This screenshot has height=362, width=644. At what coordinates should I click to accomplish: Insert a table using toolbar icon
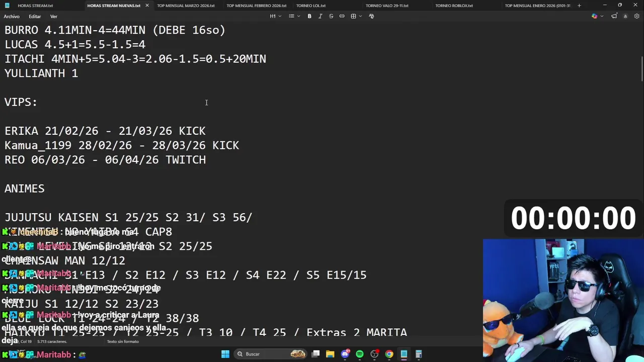point(353,16)
